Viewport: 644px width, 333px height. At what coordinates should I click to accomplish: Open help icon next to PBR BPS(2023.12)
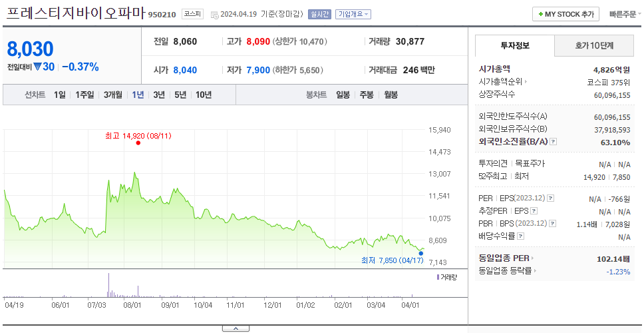pyautogui.click(x=553, y=224)
